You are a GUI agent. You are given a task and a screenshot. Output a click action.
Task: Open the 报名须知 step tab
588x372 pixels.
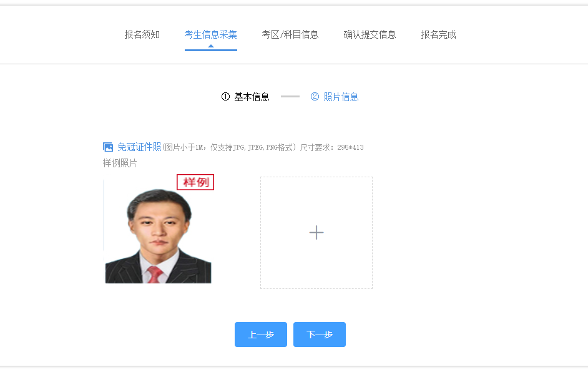(142, 35)
